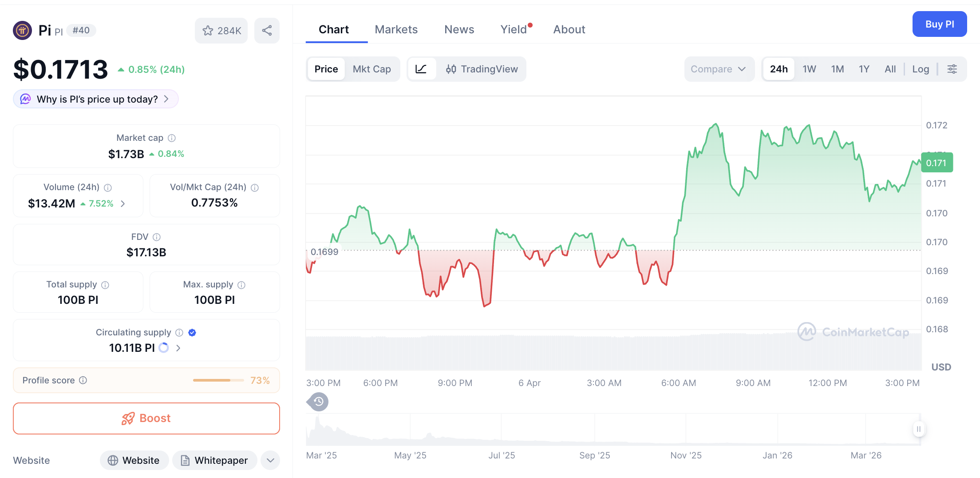The width and height of the screenshot is (980, 478).
Task: Open the chart settings sliders icon
Action: (952, 69)
